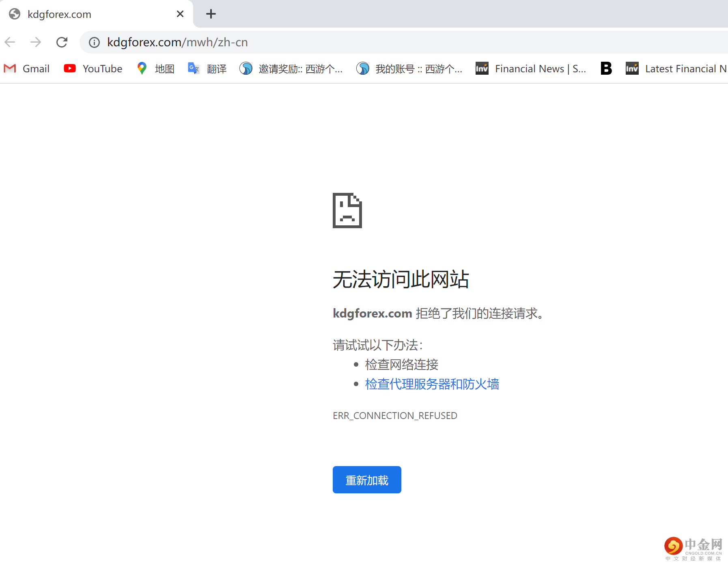The width and height of the screenshot is (728, 566).
Task: Click inside the address bar
Action: tap(284, 42)
